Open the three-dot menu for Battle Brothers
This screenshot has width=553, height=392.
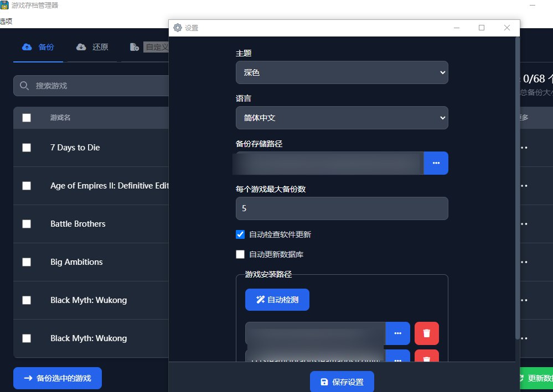[523, 223]
